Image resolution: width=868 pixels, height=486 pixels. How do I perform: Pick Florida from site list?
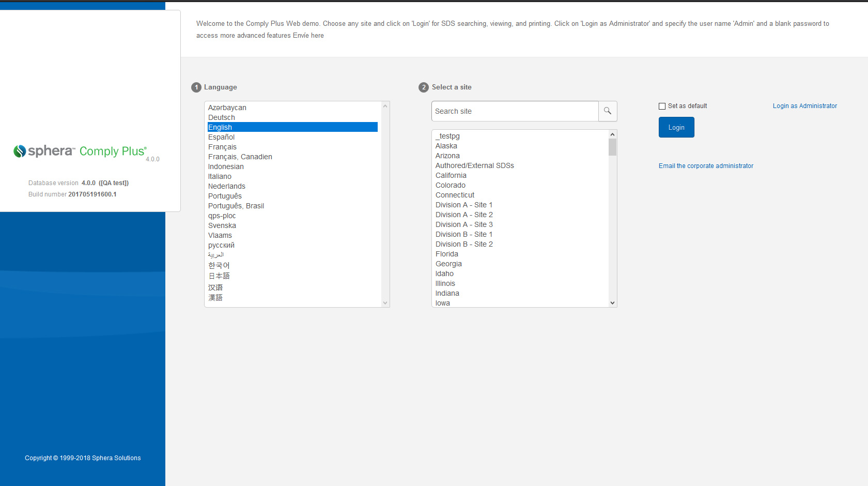(521, 254)
